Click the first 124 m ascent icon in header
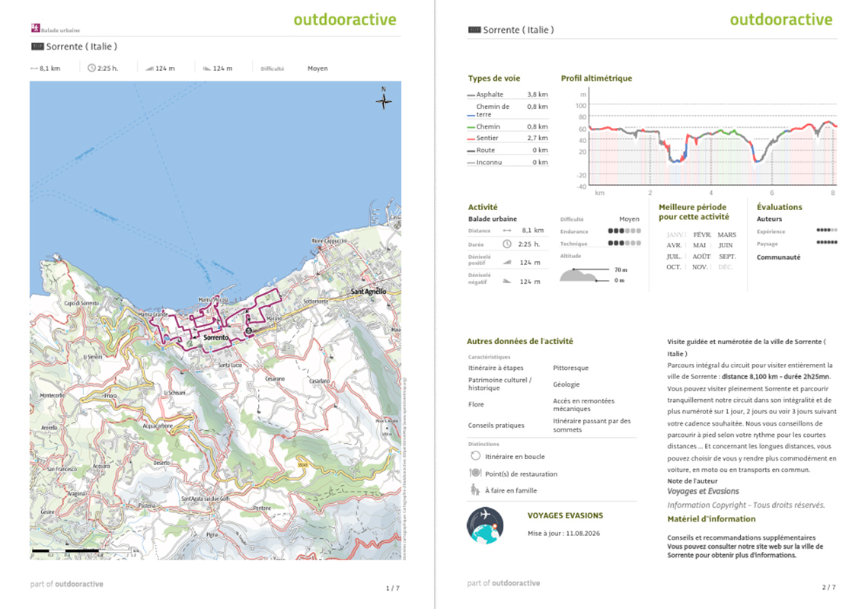Image resolution: width=868 pixels, height=609 pixels. [149, 69]
